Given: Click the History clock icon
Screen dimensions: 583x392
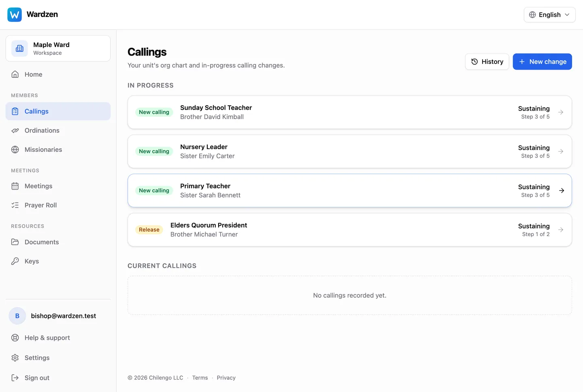Looking at the screenshot, I should point(474,62).
